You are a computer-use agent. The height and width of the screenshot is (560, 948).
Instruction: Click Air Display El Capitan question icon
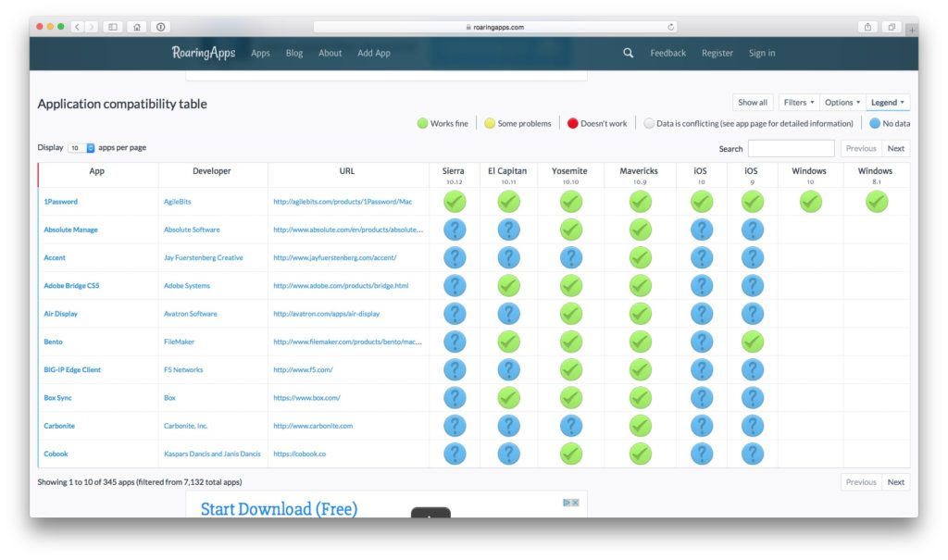tap(508, 314)
